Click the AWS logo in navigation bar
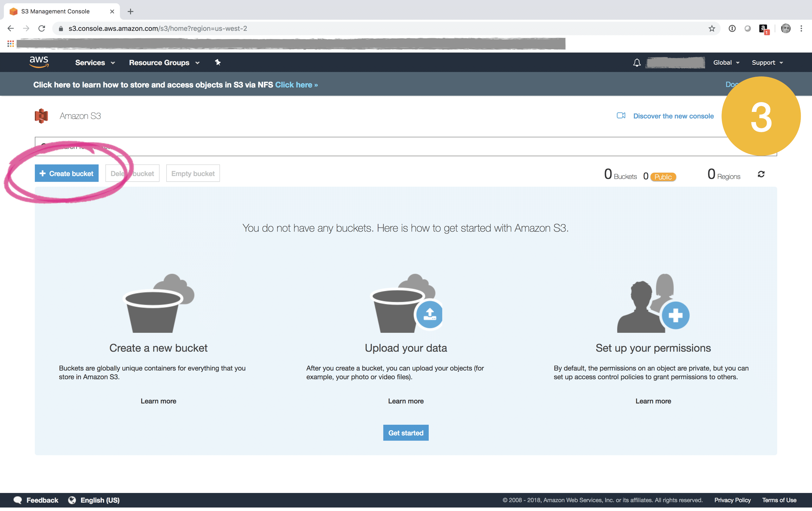Image resolution: width=812 pixels, height=511 pixels. tap(39, 62)
